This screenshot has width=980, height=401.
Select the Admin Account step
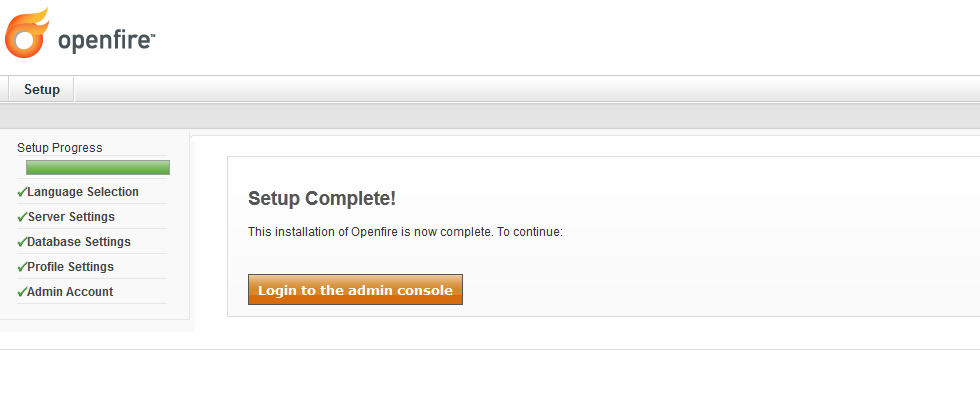tap(70, 292)
